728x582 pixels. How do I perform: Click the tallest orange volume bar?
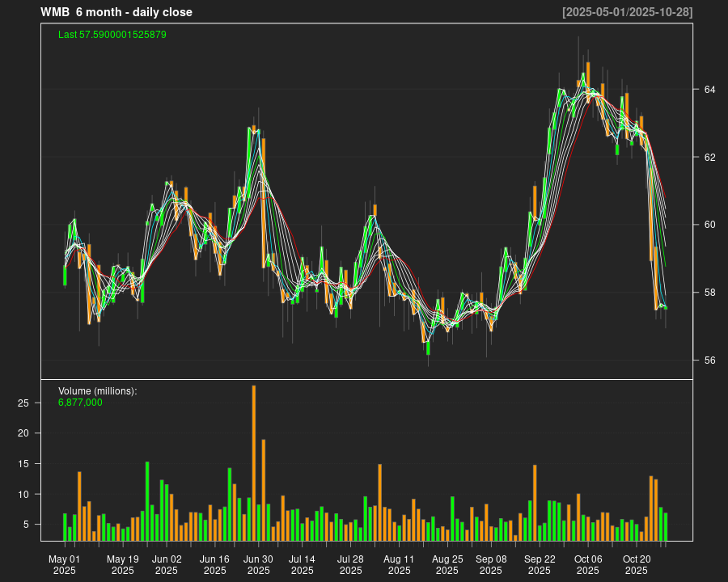point(254,462)
